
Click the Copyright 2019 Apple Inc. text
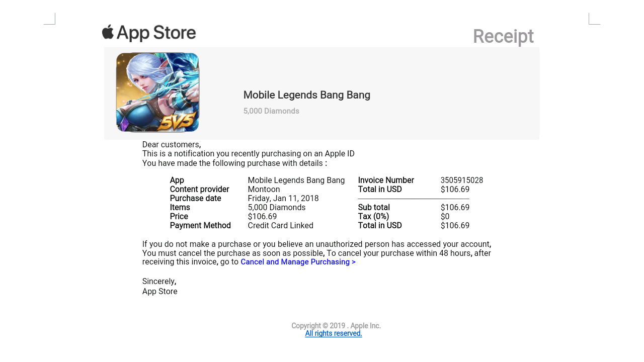tap(336, 326)
